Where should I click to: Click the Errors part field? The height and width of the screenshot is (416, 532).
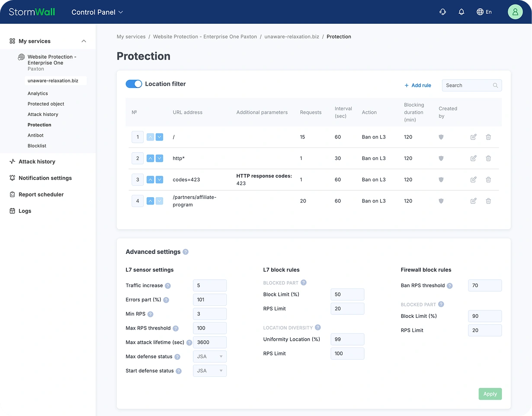click(x=210, y=300)
